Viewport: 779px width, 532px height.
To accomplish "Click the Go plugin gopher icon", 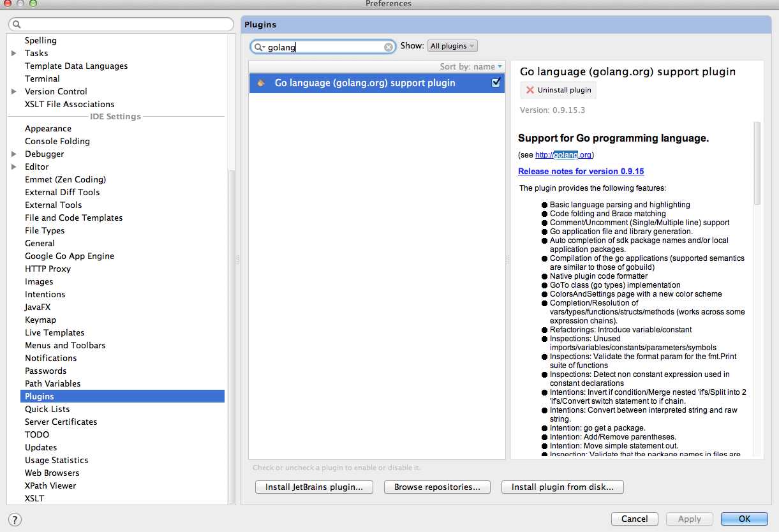I will (x=261, y=83).
